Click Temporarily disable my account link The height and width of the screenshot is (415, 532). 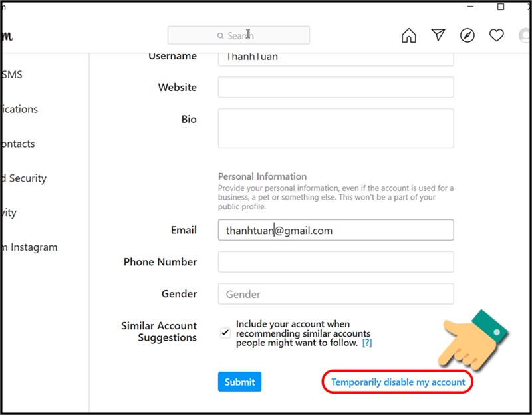pos(398,382)
